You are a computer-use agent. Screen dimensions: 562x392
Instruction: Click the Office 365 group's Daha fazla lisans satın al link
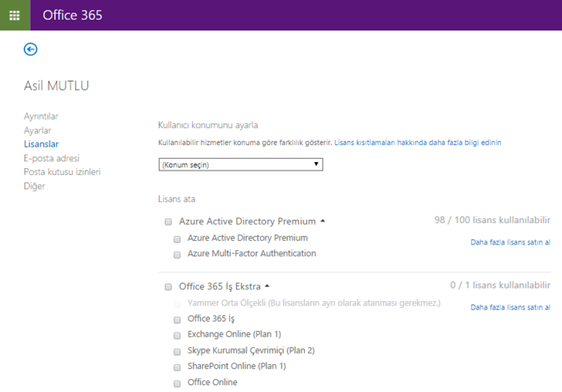(510, 307)
